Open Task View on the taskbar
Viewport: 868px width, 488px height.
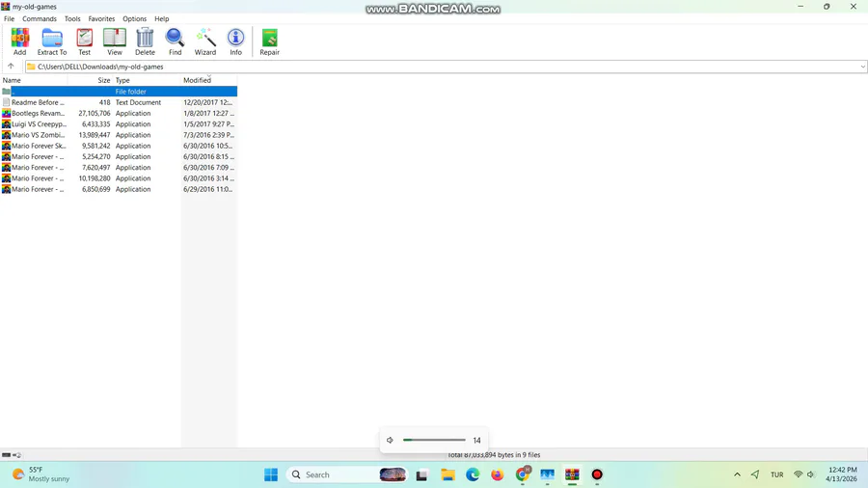[421, 474]
